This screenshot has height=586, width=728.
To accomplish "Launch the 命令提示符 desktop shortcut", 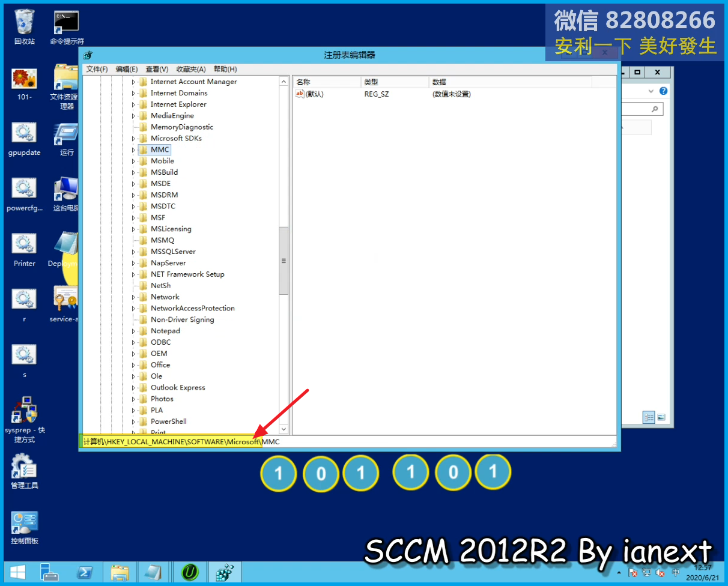I will click(x=67, y=27).
